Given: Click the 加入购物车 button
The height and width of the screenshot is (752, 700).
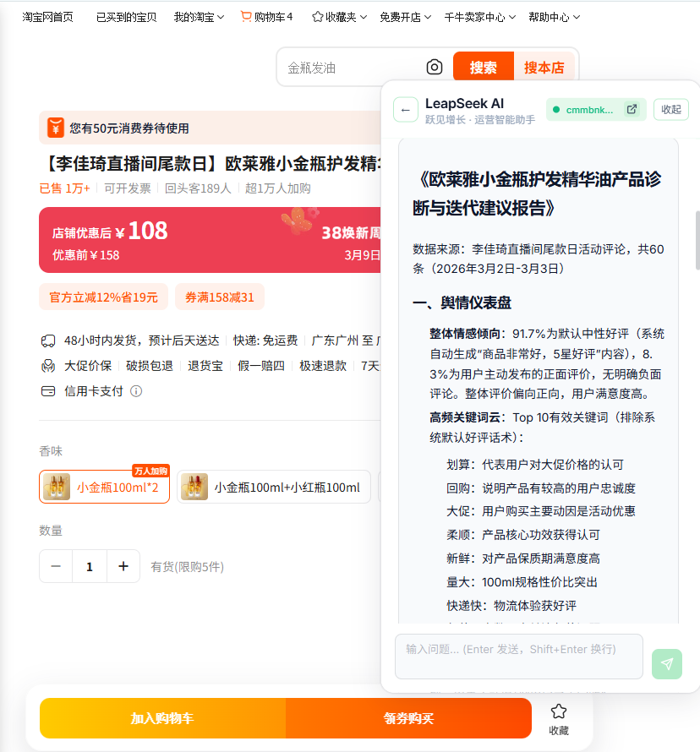Looking at the screenshot, I should tap(162, 718).
